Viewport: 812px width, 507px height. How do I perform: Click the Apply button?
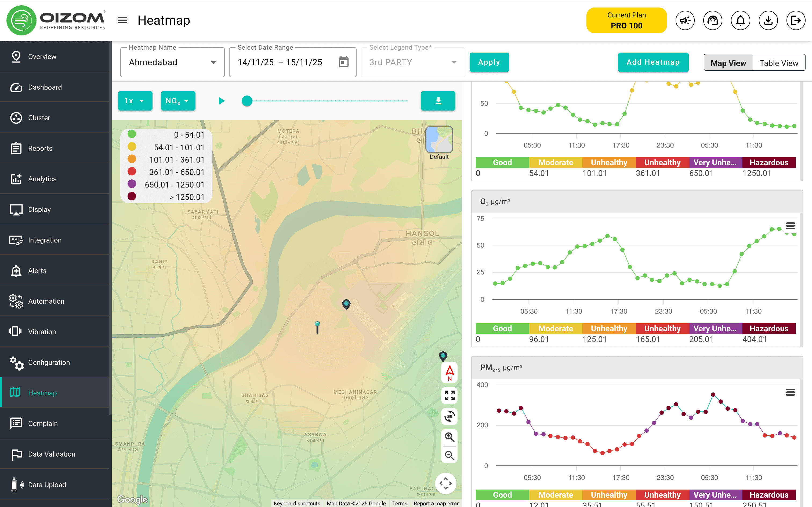coord(489,62)
